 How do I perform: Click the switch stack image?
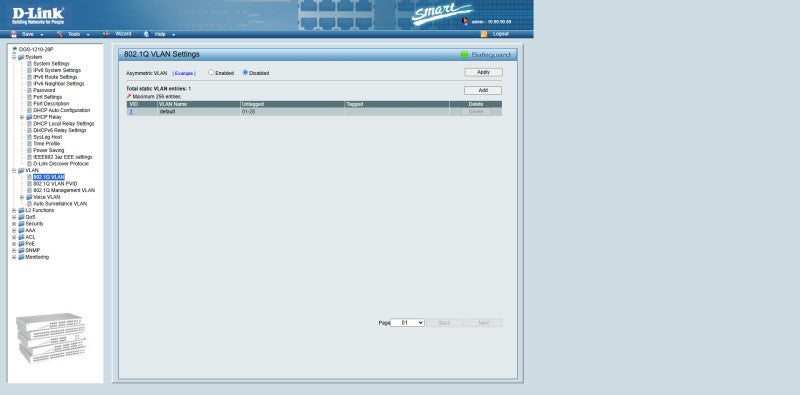(51, 338)
